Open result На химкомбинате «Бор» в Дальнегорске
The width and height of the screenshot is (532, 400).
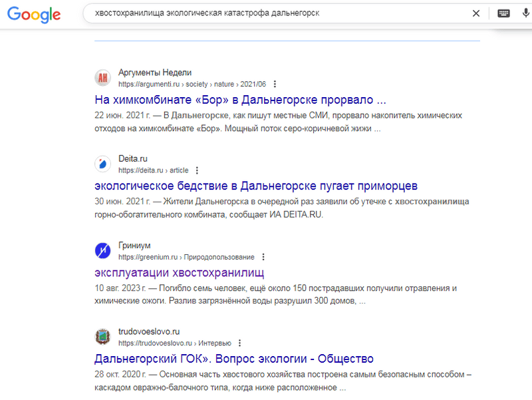(240, 100)
